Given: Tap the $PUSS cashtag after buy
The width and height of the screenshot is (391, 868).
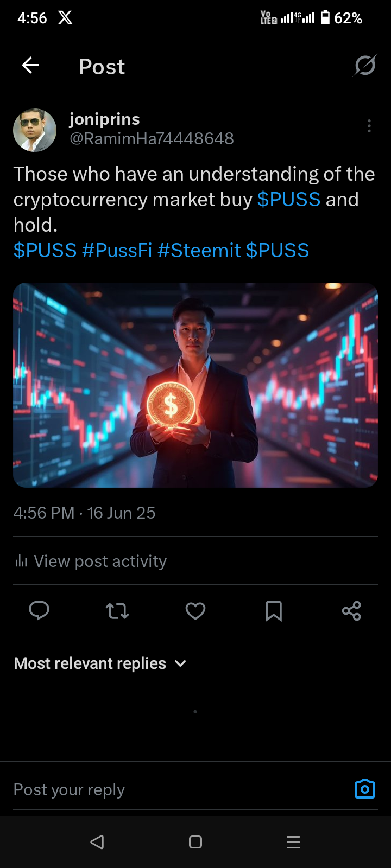Looking at the screenshot, I should (289, 200).
